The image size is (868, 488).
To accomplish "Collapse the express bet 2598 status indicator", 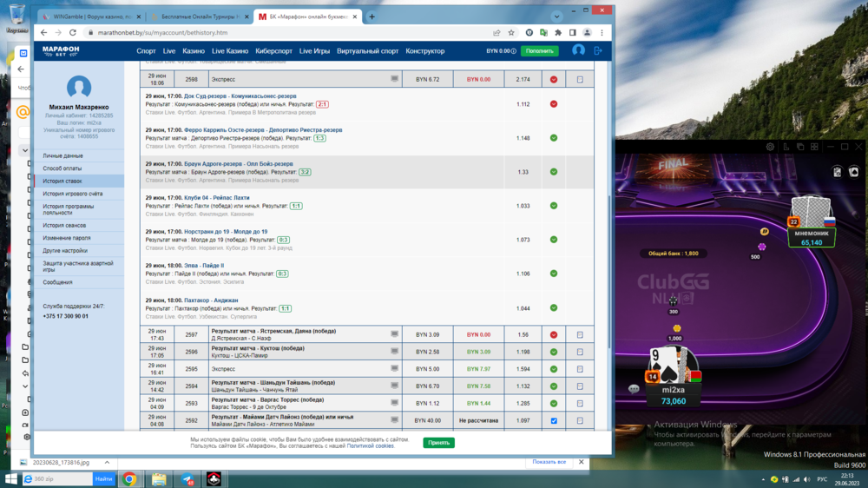I will pyautogui.click(x=554, y=79).
